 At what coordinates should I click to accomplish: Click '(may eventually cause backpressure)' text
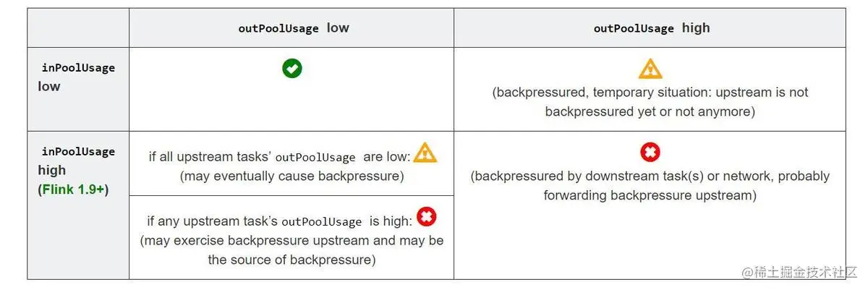tap(292, 176)
